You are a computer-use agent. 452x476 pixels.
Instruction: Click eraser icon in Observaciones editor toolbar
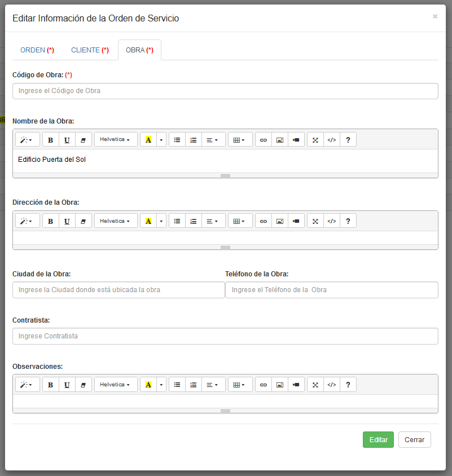84,385
